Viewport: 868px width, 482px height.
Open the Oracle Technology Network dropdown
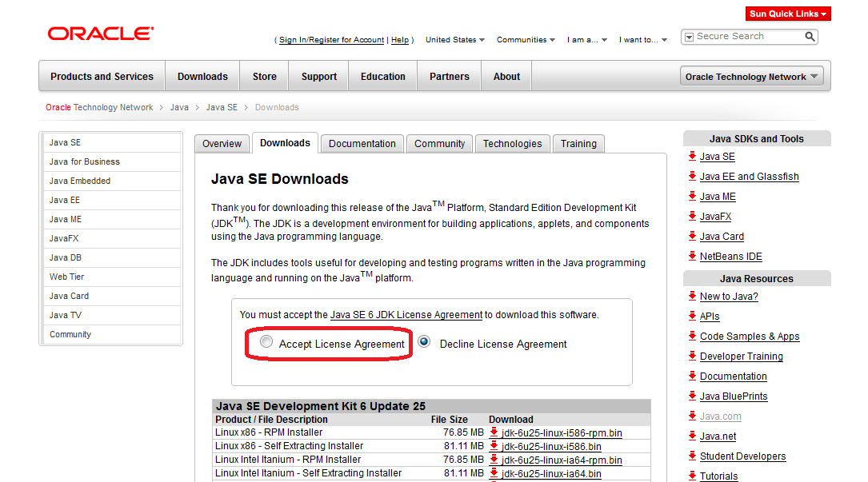tap(751, 77)
